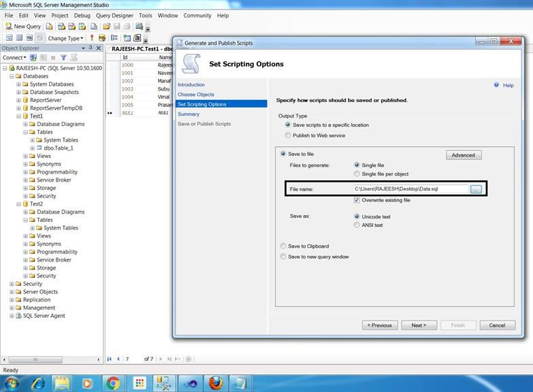Switch to the RAJEESH-PC.Test1 document tab
The height and width of the screenshot is (392, 533).
141,48
